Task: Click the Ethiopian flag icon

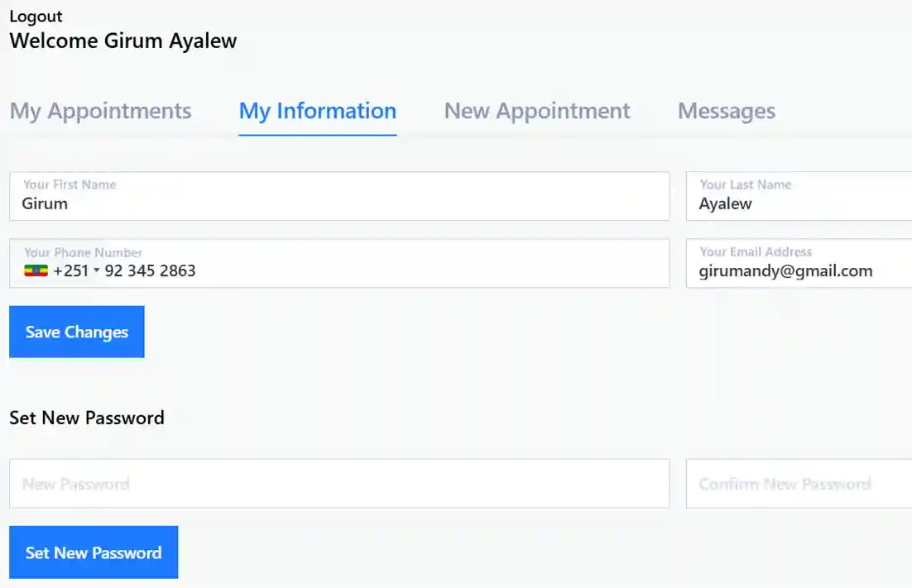Action: coord(36,270)
